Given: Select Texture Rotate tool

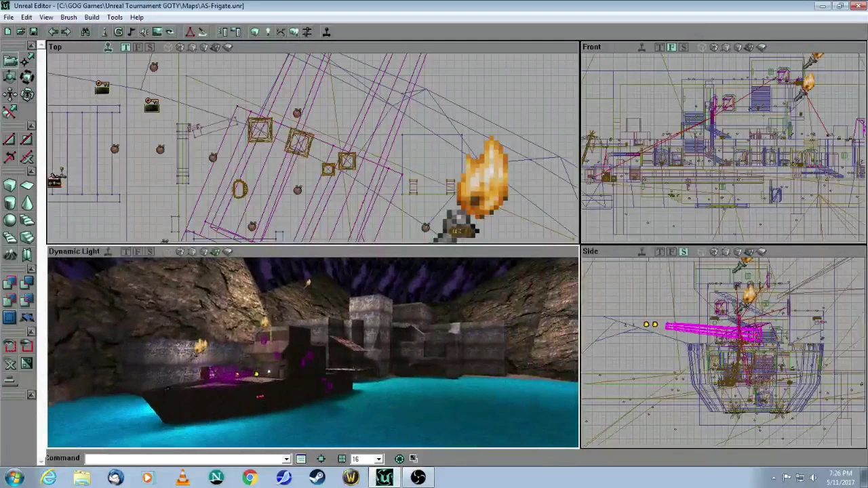Looking at the screenshot, I should pyautogui.click(x=26, y=94).
